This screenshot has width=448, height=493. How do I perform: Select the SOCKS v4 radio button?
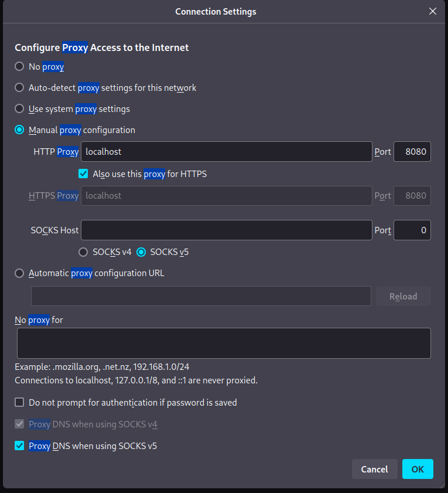tap(84, 252)
